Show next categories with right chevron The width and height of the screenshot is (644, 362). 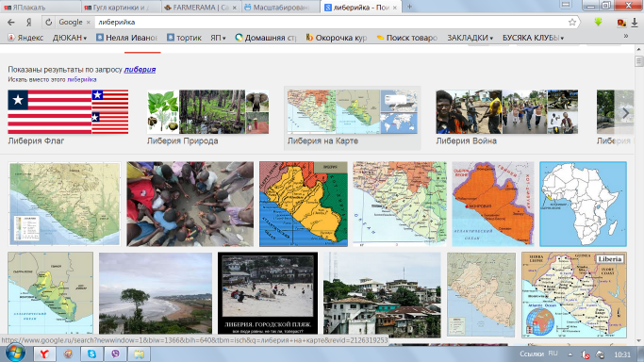[x=625, y=113]
